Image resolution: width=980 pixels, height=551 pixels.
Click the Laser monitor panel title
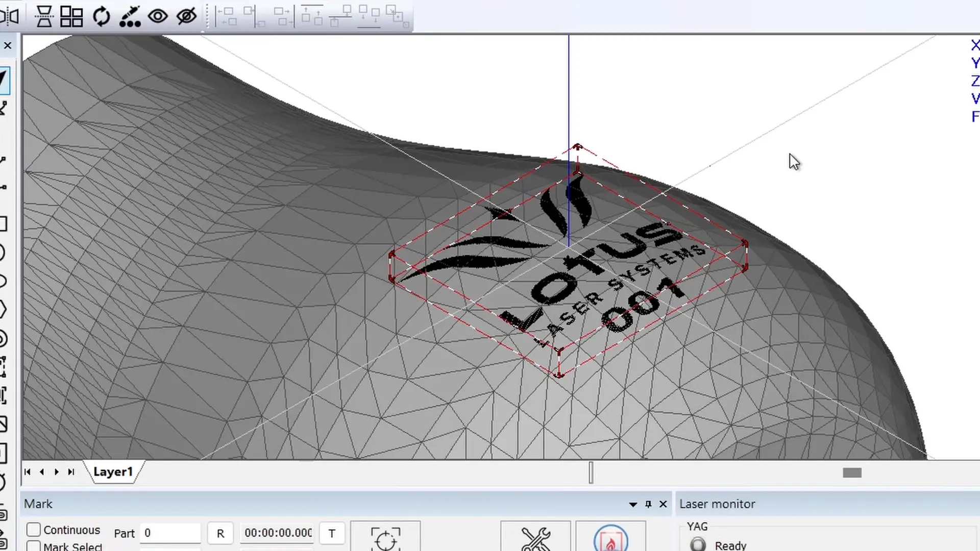717,504
